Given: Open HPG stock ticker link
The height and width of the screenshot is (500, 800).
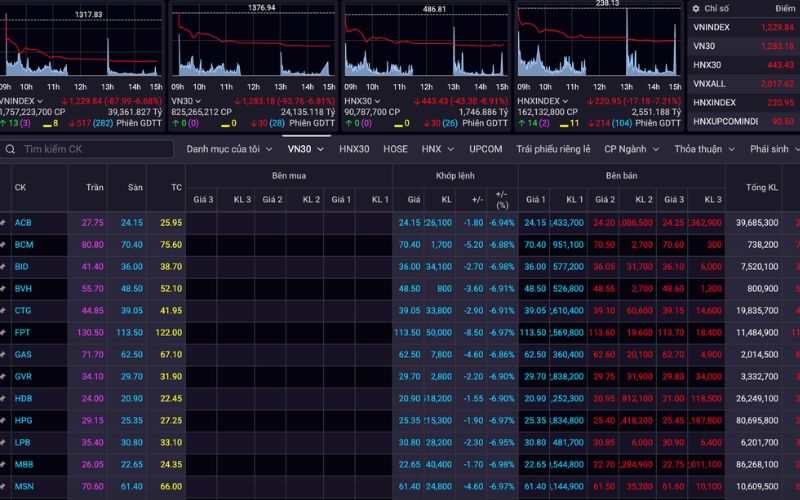Looking at the screenshot, I should pyautogui.click(x=23, y=420).
